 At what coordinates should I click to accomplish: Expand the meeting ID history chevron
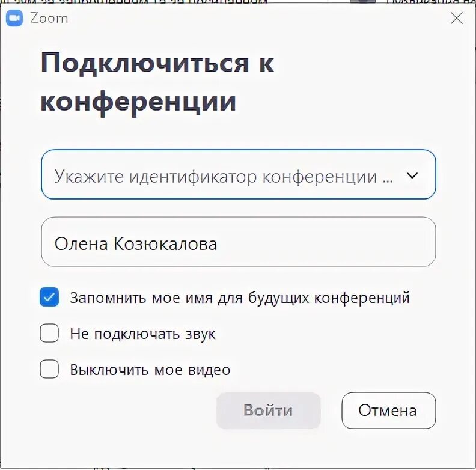pyautogui.click(x=412, y=175)
